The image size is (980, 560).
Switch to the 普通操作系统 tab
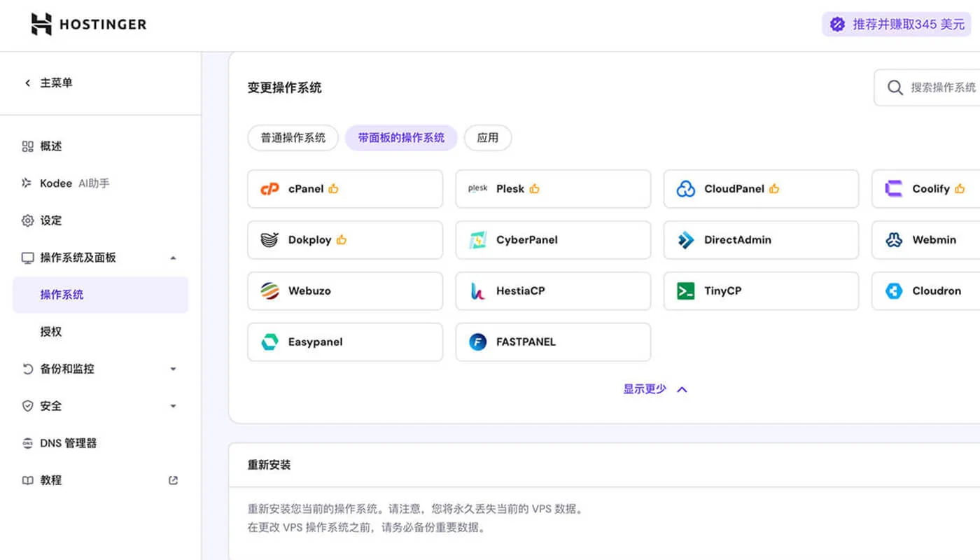coord(293,138)
